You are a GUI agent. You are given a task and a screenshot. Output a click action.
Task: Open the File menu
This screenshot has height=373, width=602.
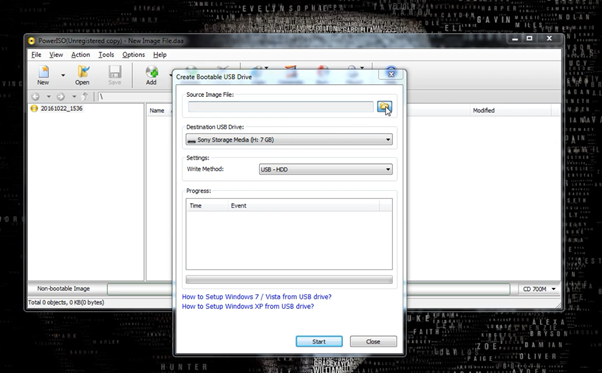36,55
